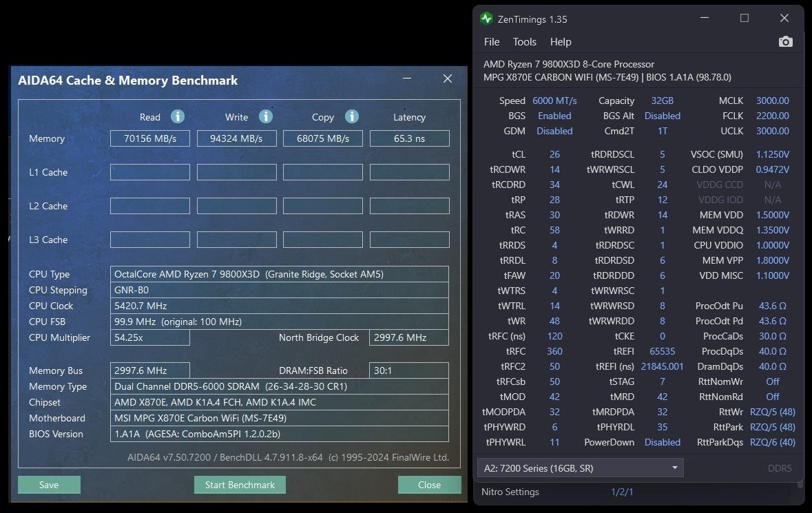Close AIDA64 window with the X button
This screenshot has width=812, height=513.
[x=448, y=78]
